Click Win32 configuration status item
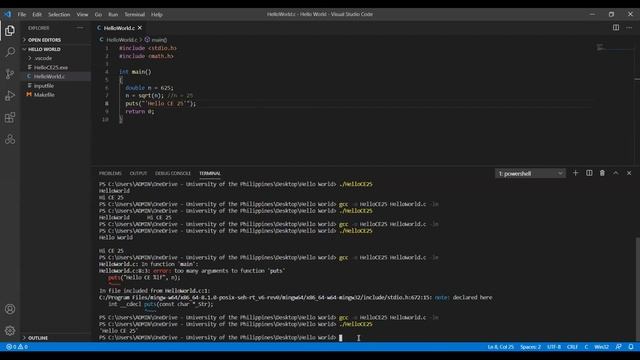 tap(601, 347)
